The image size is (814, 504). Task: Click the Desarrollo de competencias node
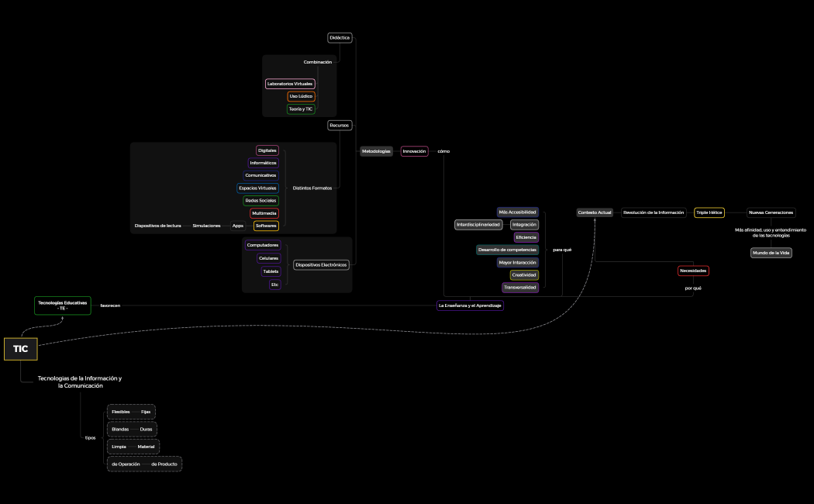(507, 250)
